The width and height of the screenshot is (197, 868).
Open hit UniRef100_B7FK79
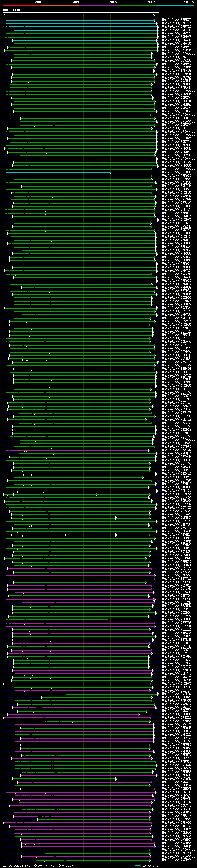pyautogui.click(x=177, y=20)
